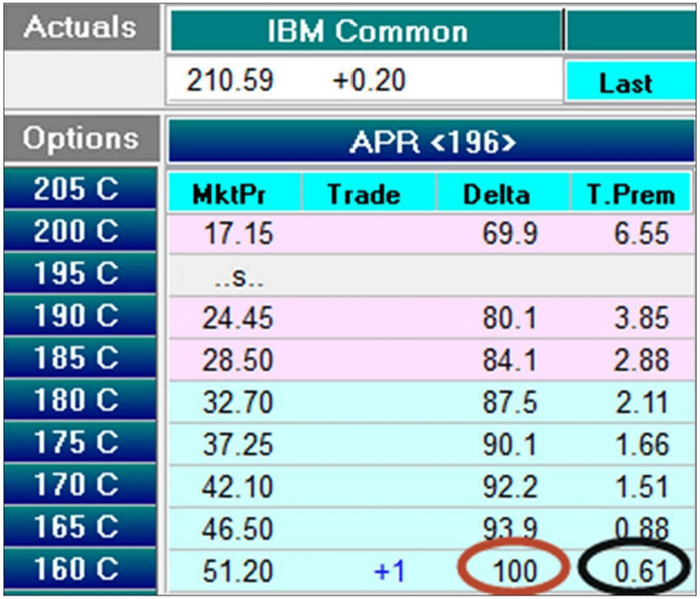This screenshot has height=599, width=700.
Task: Click the Trade cell in the 180 C row
Action: [369, 402]
